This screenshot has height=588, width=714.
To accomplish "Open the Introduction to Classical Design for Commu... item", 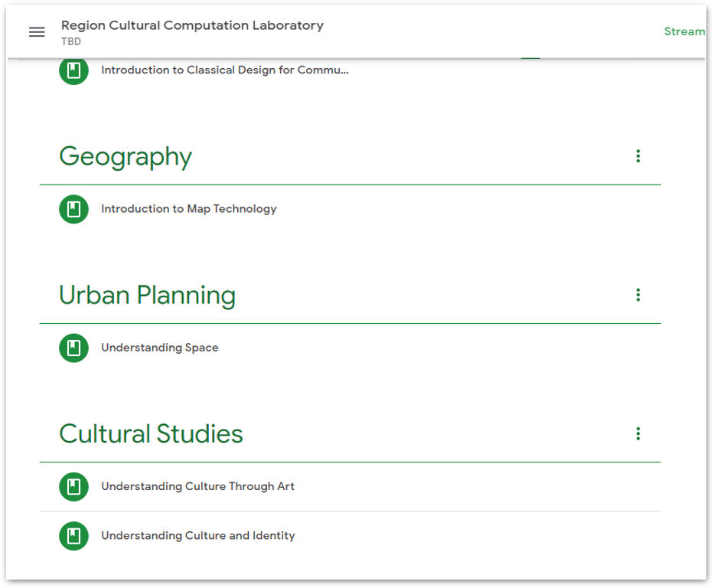I will point(223,69).
